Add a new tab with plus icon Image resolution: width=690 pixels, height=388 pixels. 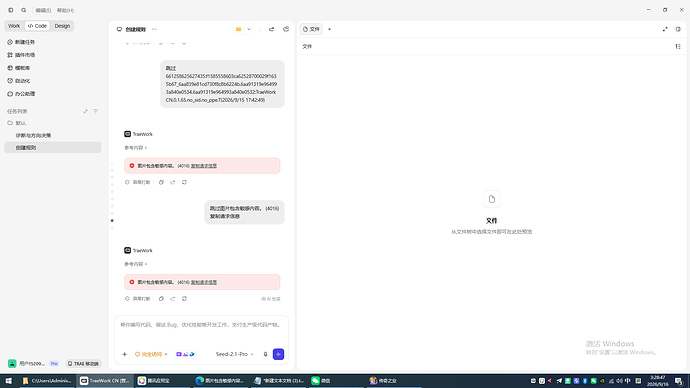tap(330, 29)
